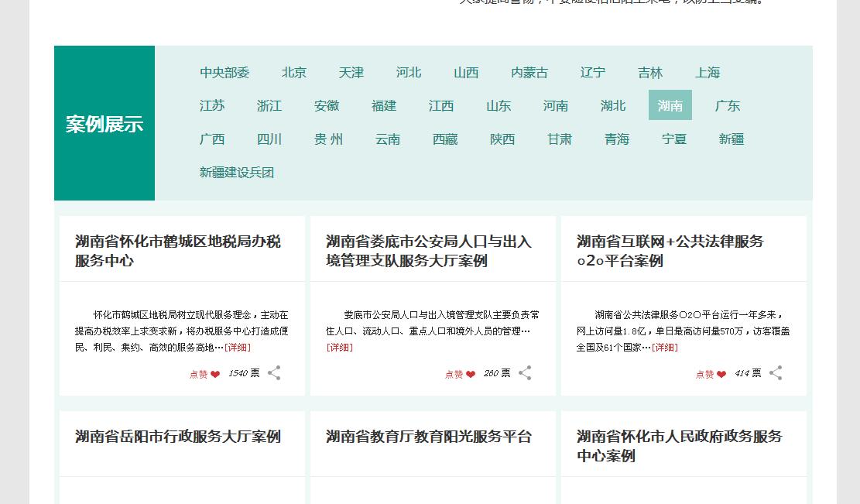Choose 中央部委 in the region filter

224,73
